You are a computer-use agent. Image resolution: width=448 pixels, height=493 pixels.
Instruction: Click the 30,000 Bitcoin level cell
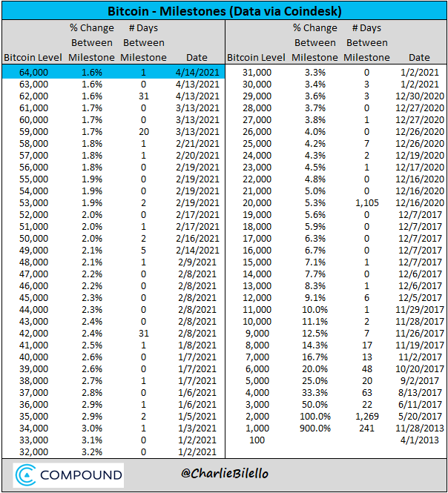[x=257, y=85]
